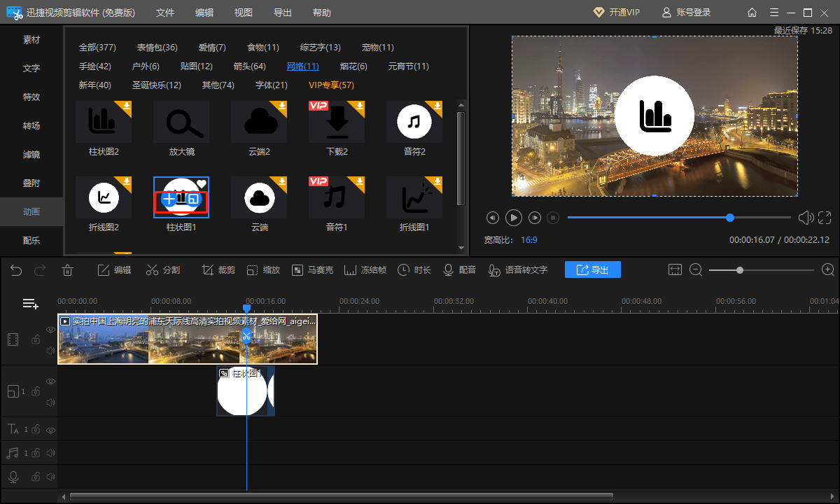Image resolution: width=840 pixels, height=504 pixels.
Task: Select 折线图1 line chart animation thumbnail
Action: [414, 198]
